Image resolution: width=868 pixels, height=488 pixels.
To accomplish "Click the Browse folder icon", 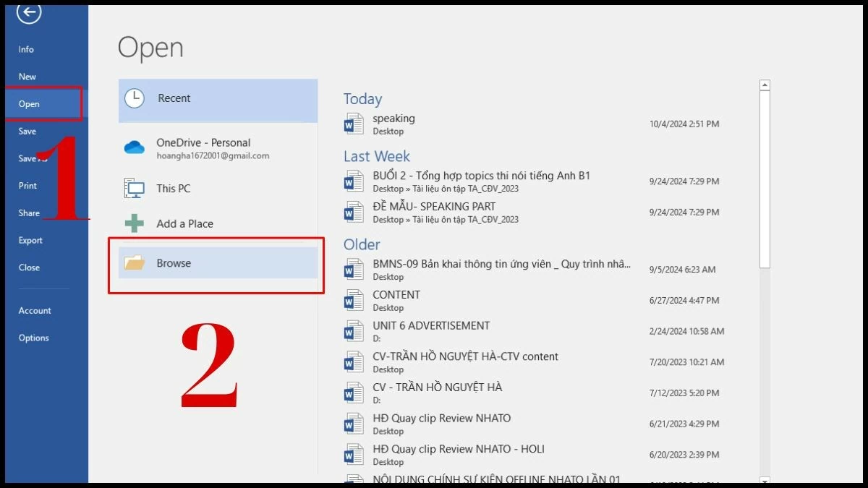I will [x=135, y=263].
